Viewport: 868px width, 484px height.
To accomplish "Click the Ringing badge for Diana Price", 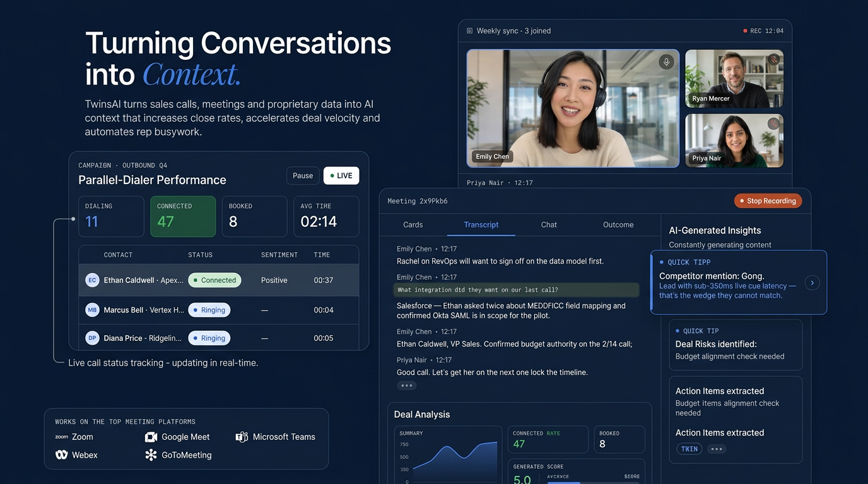I will (x=209, y=338).
